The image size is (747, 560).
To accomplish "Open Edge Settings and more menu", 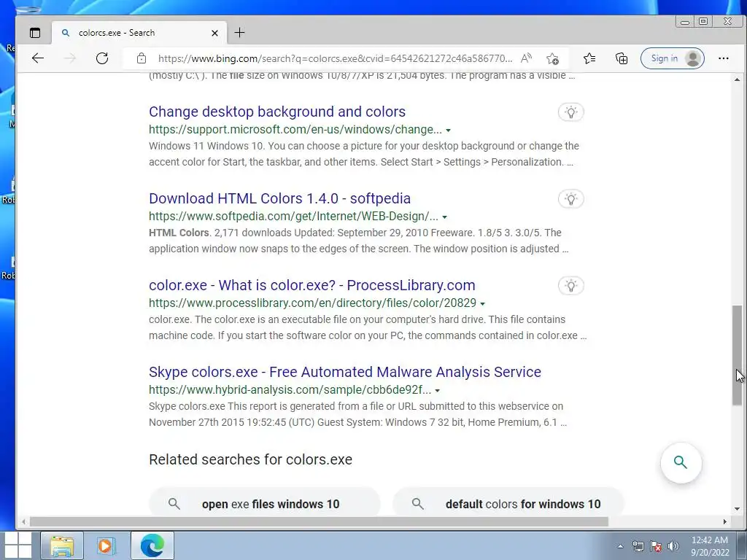I will pyautogui.click(x=723, y=58).
